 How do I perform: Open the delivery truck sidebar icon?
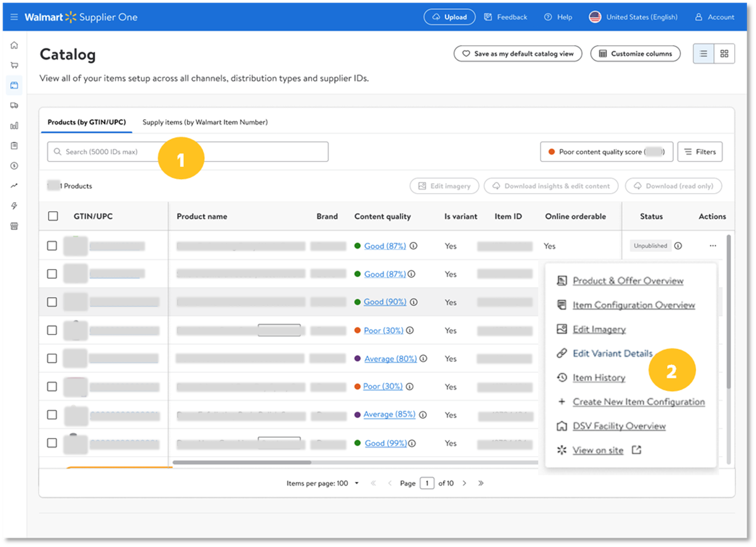(14, 106)
